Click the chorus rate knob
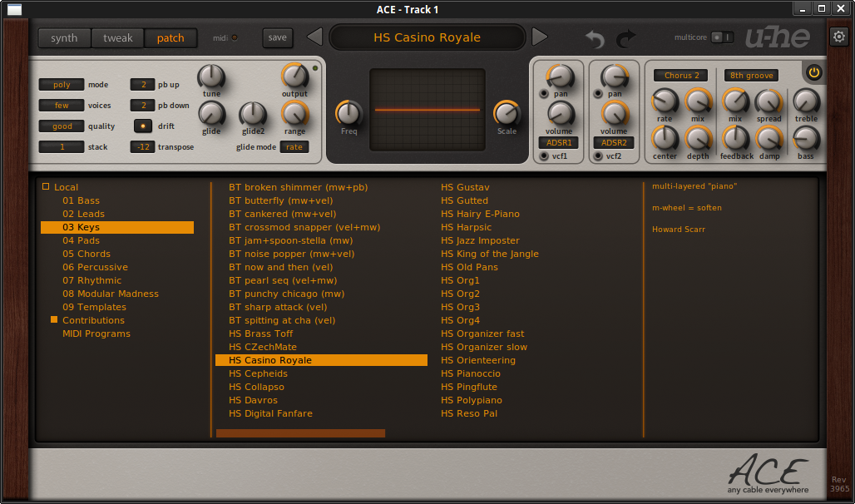Image resolution: width=855 pixels, height=504 pixels. tap(665, 101)
